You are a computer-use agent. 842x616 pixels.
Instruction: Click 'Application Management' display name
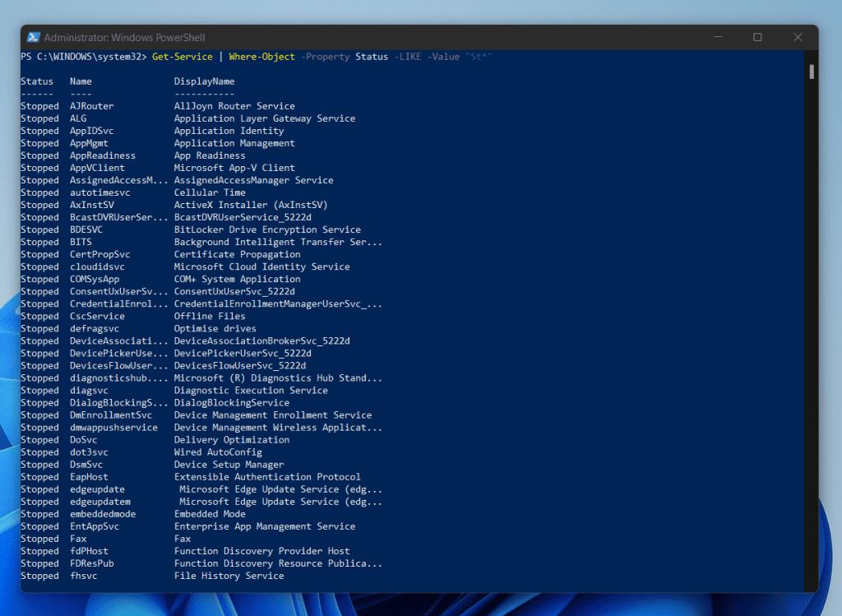click(x=234, y=143)
